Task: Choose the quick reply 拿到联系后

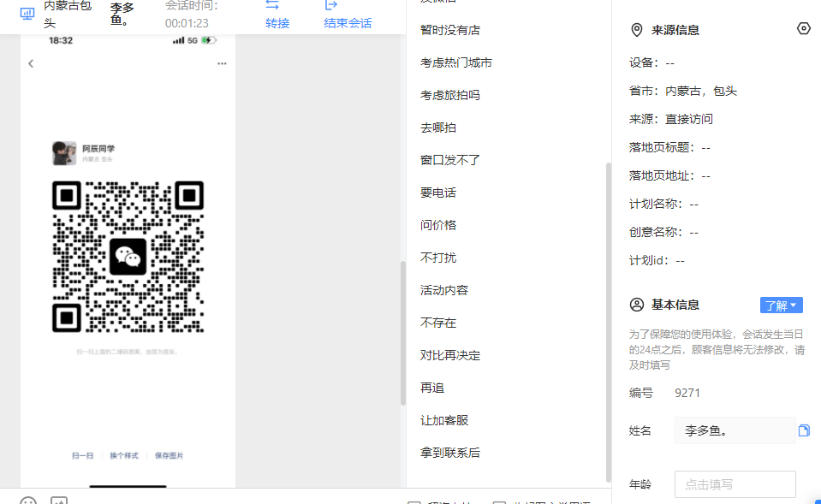Action: pyautogui.click(x=450, y=453)
